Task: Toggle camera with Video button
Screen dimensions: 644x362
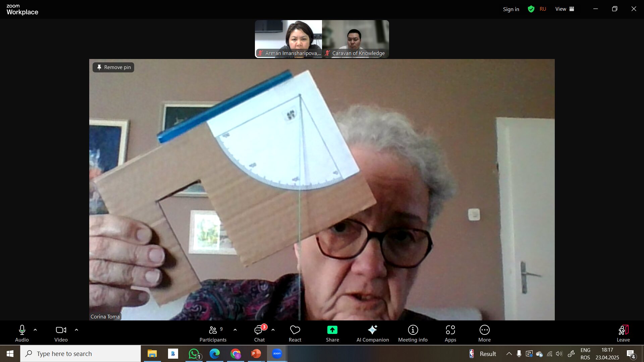Action: (x=61, y=334)
